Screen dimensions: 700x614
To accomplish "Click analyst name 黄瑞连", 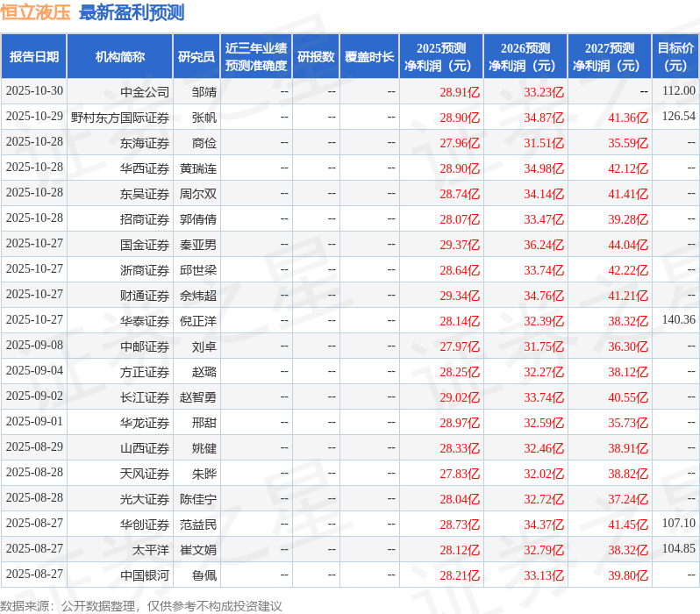I will click(198, 168).
